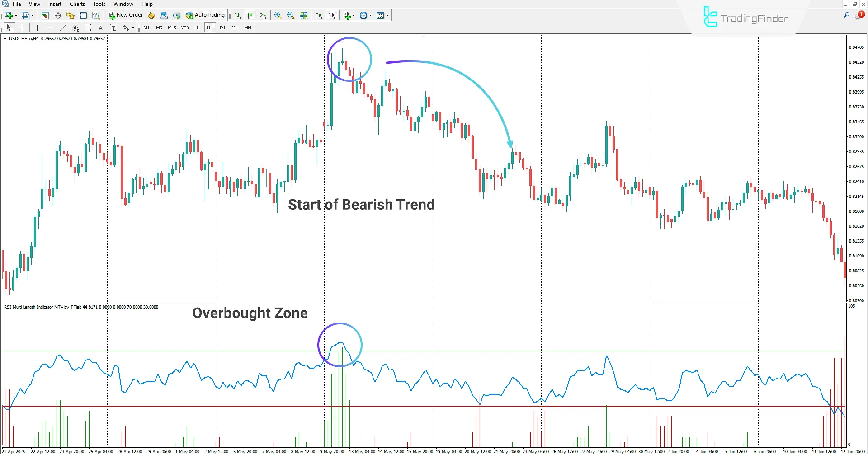Click the search magnifier at top right

[x=846, y=15]
